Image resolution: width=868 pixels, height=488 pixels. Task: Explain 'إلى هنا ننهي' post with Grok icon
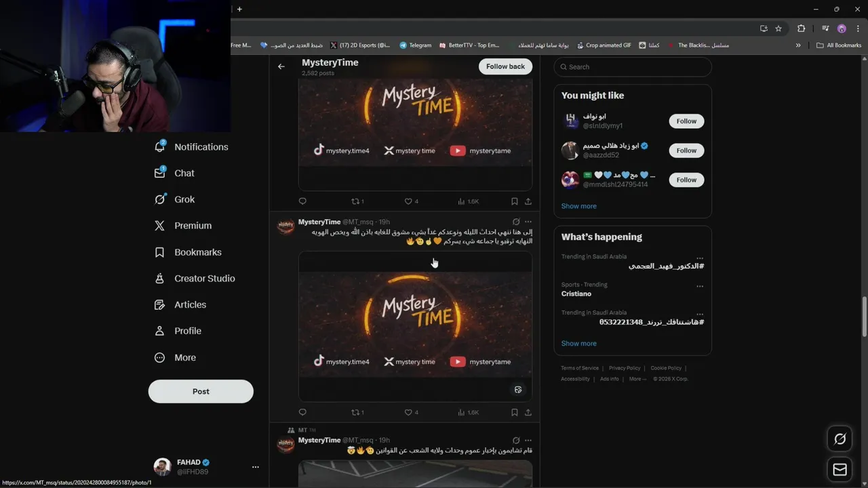coord(516,222)
